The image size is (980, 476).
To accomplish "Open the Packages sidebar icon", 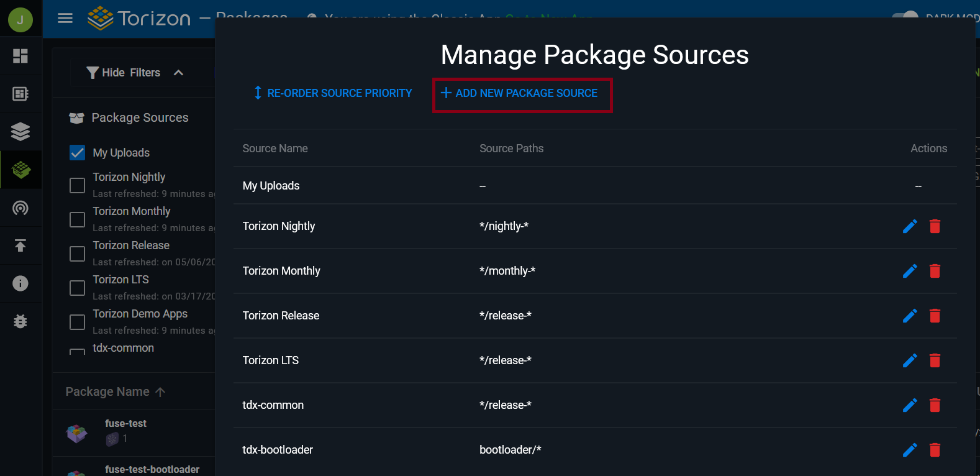I will point(20,170).
